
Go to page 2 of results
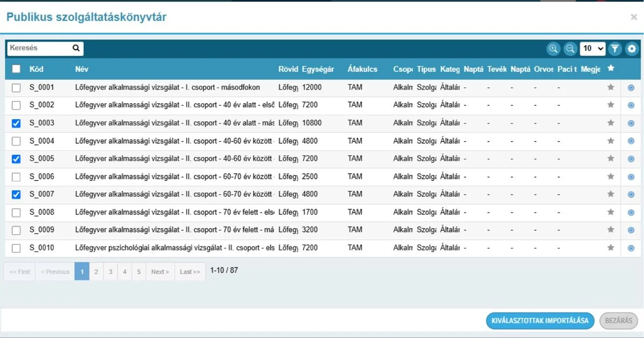point(96,271)
